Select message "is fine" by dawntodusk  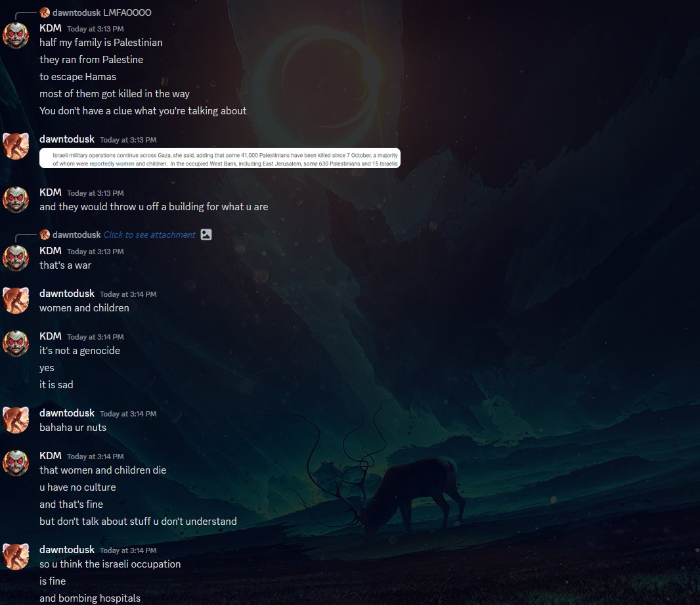(x=53, y=581)
